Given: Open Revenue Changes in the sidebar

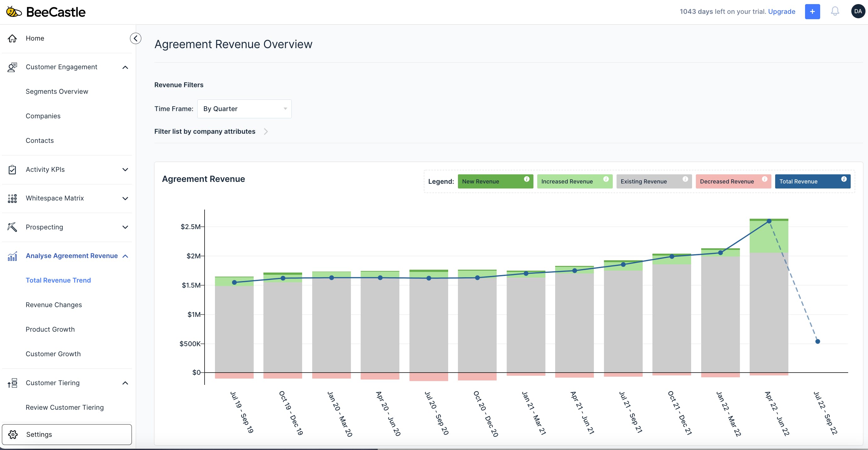Looking at the screenshot, I should 54,305.
